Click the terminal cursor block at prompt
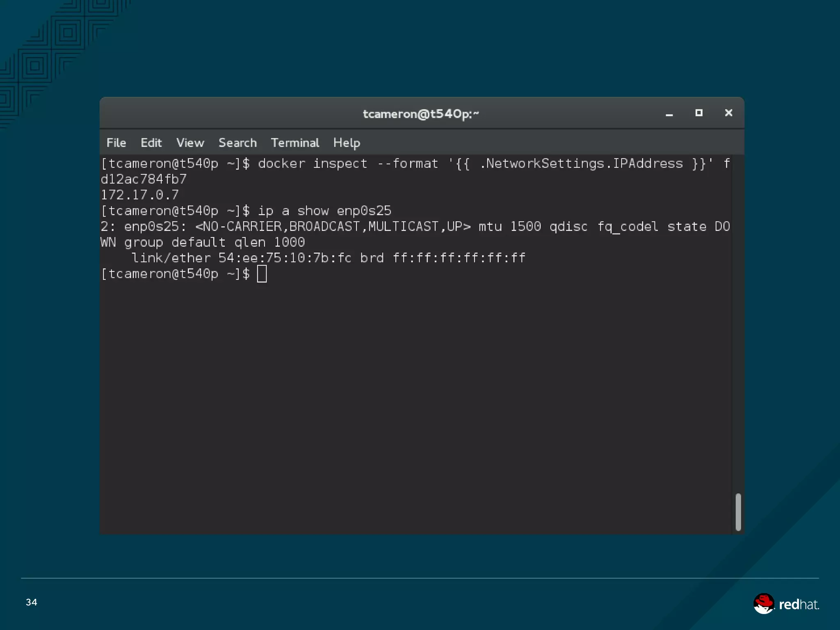This screenshot has height=630, width=840. 262,274
